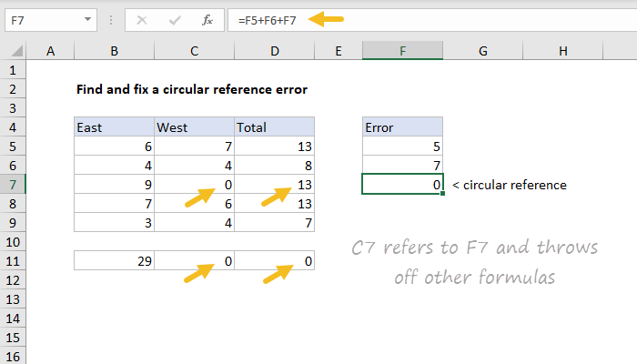Viewport: 637px width, 364px height.
Task: Select cell C7 showing 0
Action: [x=194, y=185]
